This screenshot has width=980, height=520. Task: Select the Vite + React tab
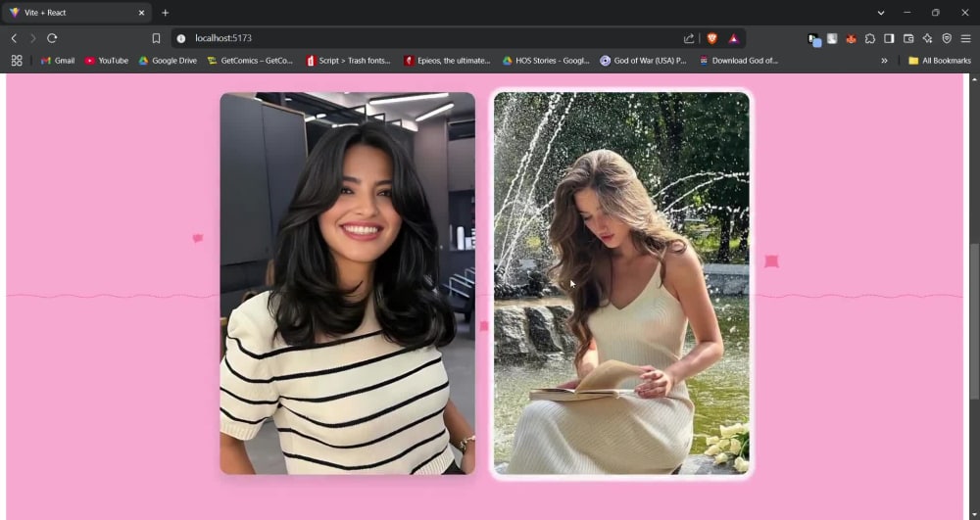(x=76, y=13)
